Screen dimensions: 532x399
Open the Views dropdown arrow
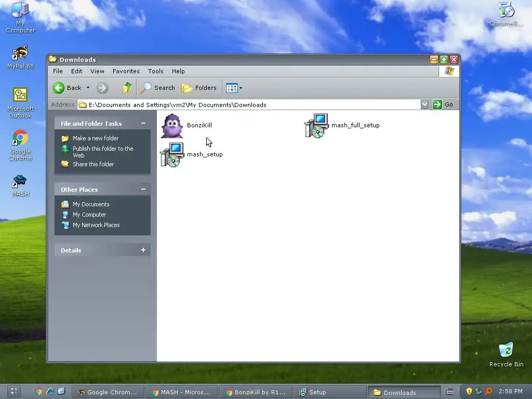click(x=241, y=88)
